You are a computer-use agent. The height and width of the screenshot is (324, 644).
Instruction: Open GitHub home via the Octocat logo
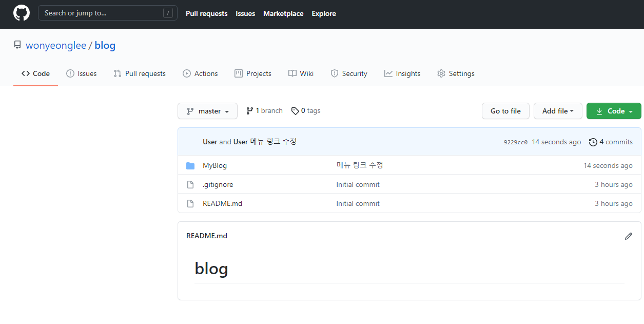tap(22, 13)
